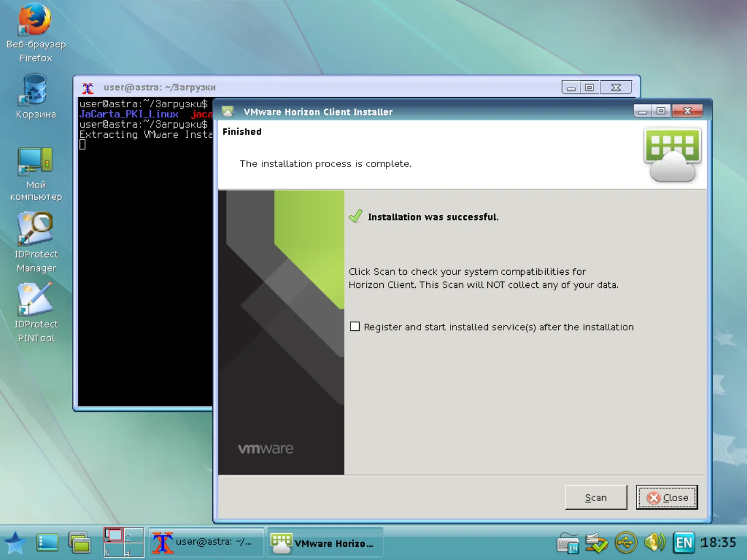Open the file manager taskbar icon

(80, 543)
